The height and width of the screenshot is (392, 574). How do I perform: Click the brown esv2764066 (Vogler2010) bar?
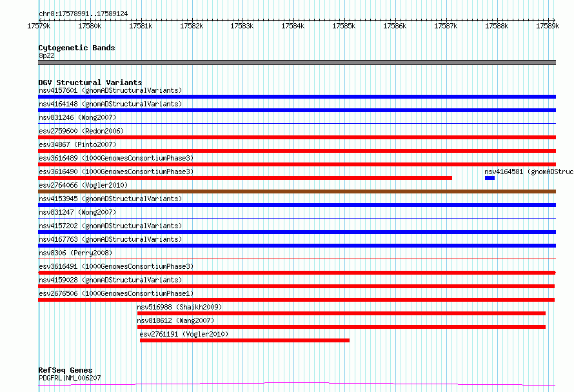pyautogui.click(x=297, y=191)
